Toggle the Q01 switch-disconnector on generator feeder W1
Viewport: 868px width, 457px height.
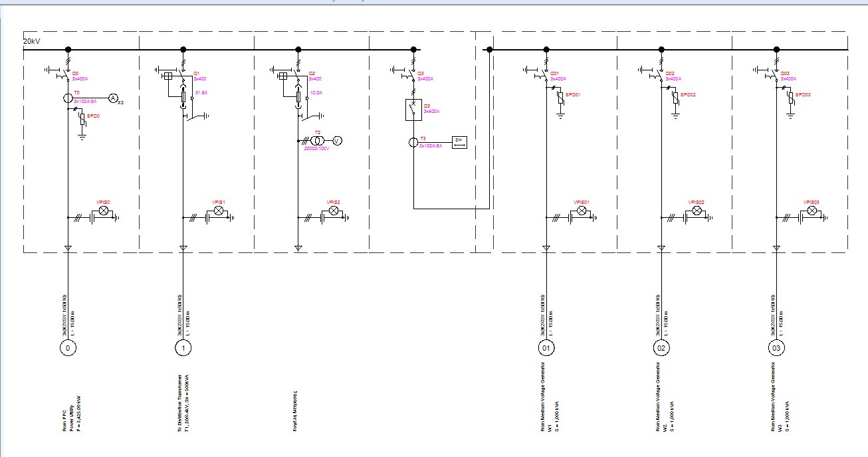545,74
